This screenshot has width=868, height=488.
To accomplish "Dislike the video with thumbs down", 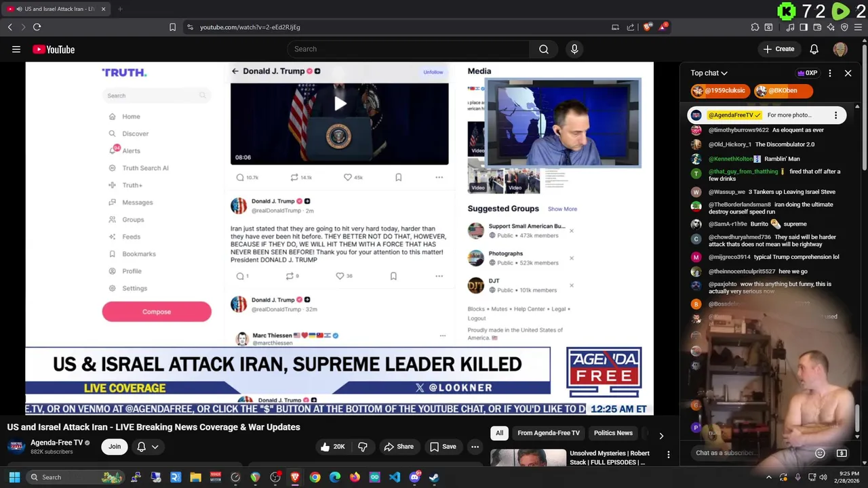I will 363,447.
